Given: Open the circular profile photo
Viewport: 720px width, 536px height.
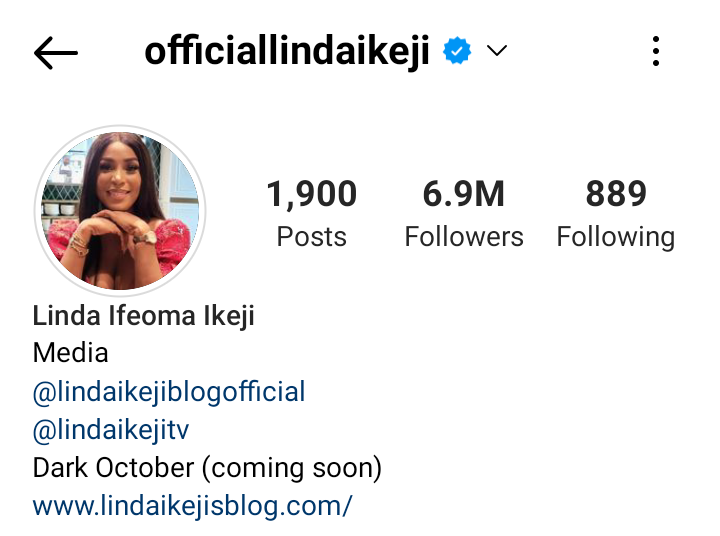Looking at the screenshot, I should 120,211.
